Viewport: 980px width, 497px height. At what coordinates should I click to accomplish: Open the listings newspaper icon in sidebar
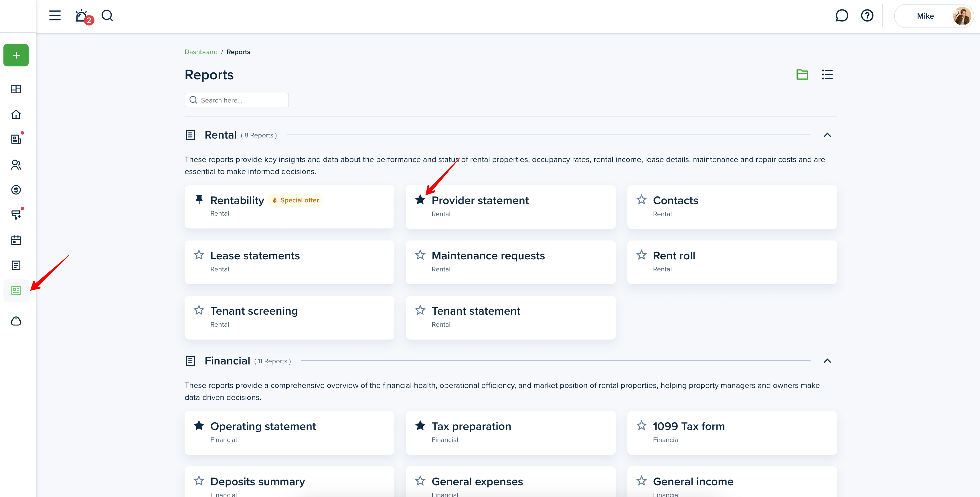[x=16, y=139]
